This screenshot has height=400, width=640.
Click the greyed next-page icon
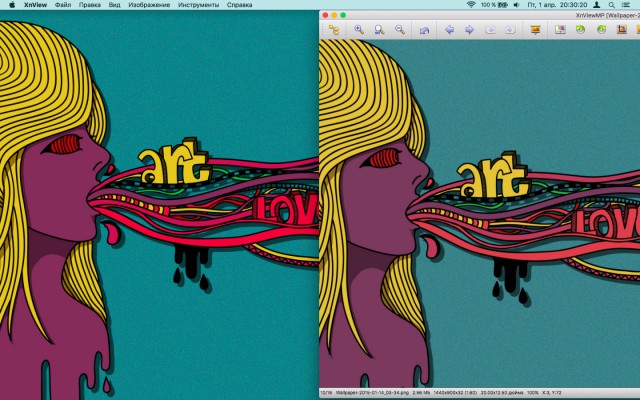coord(510,30)
